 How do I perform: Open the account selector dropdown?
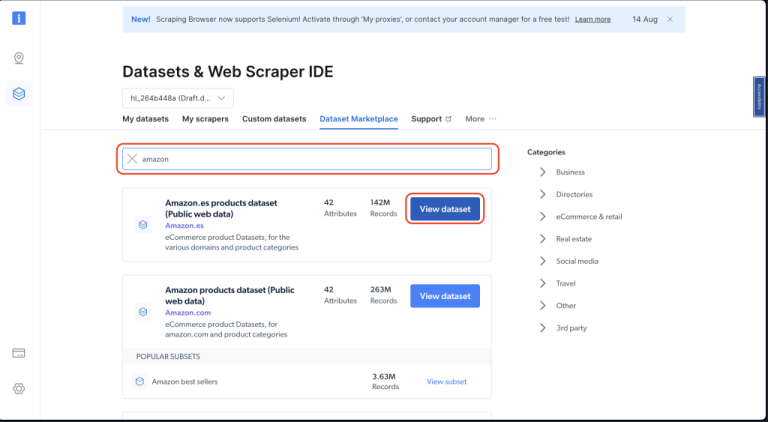click(177, 98)
